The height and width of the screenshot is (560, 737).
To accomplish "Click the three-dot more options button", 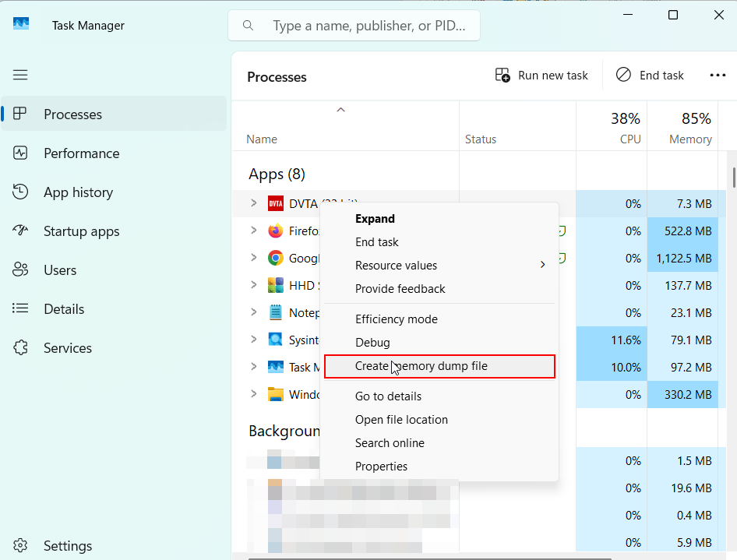I will 718,76.
